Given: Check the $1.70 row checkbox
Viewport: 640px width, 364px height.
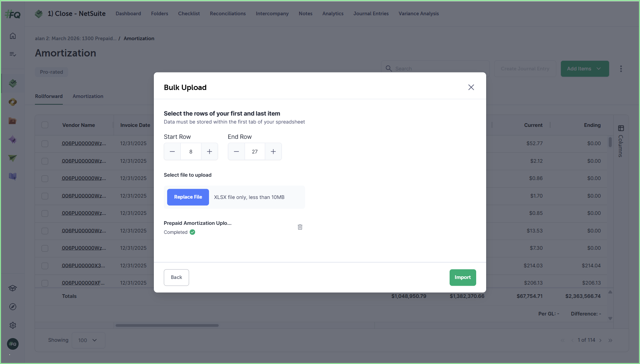Looking at the screenshot, I should pos(45,196).
